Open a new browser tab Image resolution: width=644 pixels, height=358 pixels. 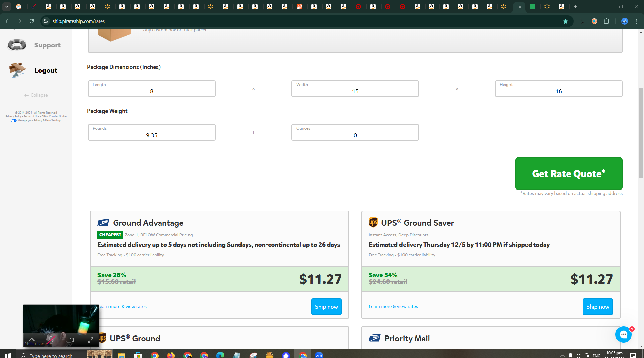pyautogui.click(x=575, y=7)
